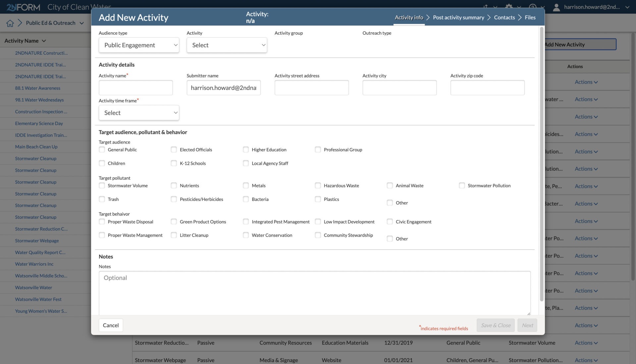This screenshot has height=364, width=636.
Task: Click the settings gear icon in header
Action: (x=508, y=7)
